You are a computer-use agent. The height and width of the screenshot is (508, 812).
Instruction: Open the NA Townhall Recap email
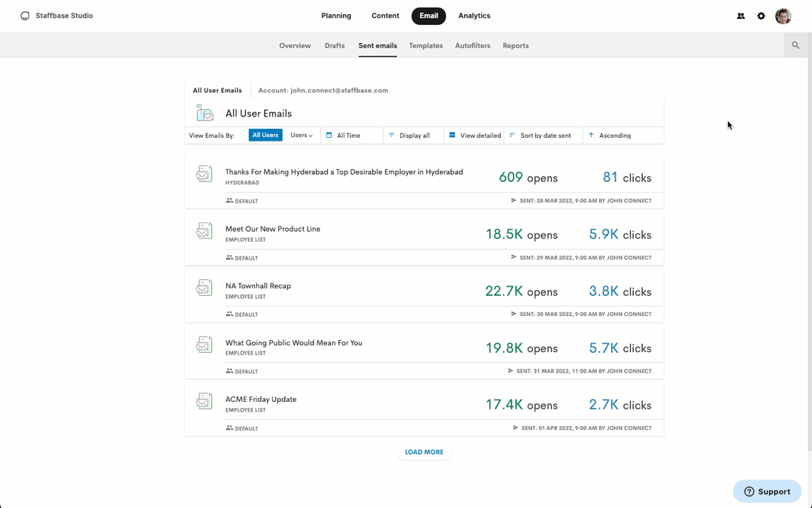tap(258, 286)
